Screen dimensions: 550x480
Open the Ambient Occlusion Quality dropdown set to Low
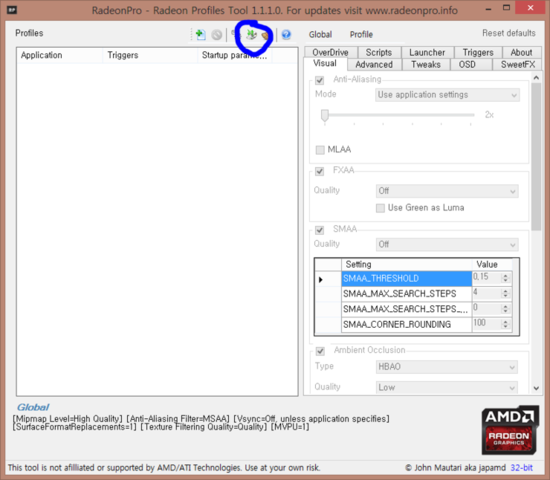(447, 387)
